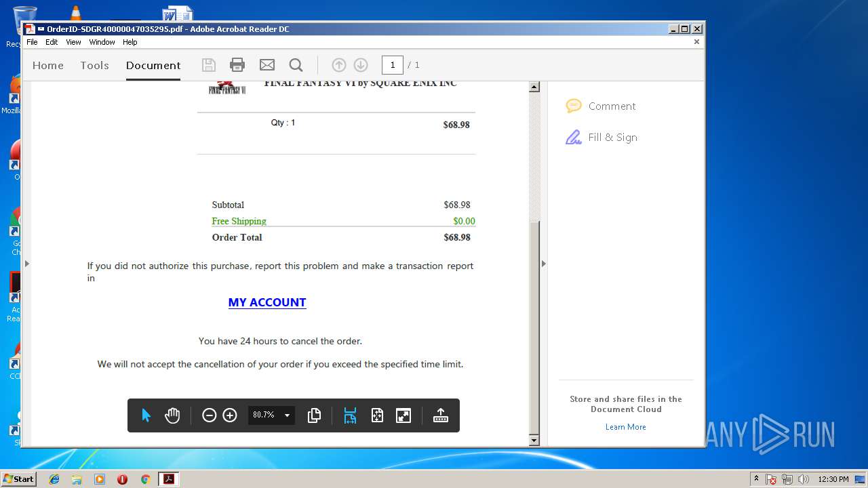The width and height of the screenshot is (868, 488).
Task: Switch to the Tools tab
Action: (x=94, y=65)
